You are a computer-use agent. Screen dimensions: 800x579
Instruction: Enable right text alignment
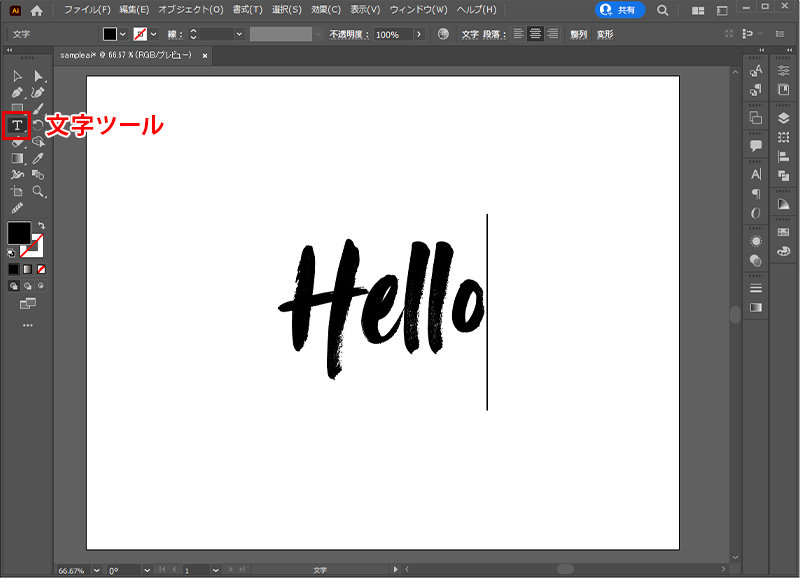[552, 34]
